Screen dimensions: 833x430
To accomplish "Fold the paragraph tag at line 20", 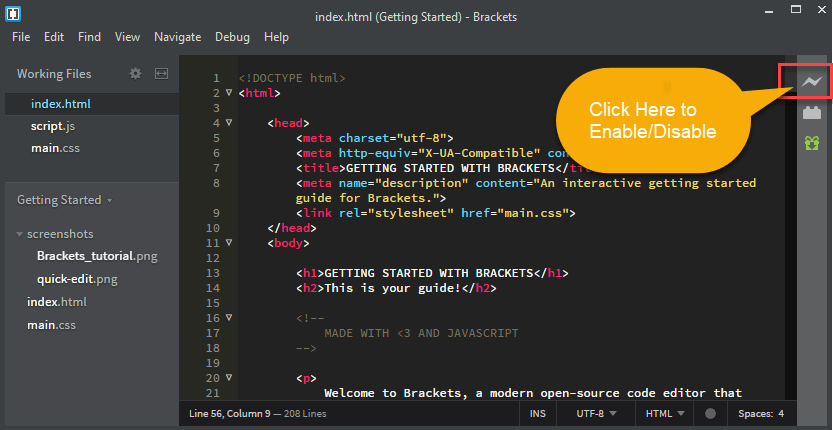I will tap(229, 378).
